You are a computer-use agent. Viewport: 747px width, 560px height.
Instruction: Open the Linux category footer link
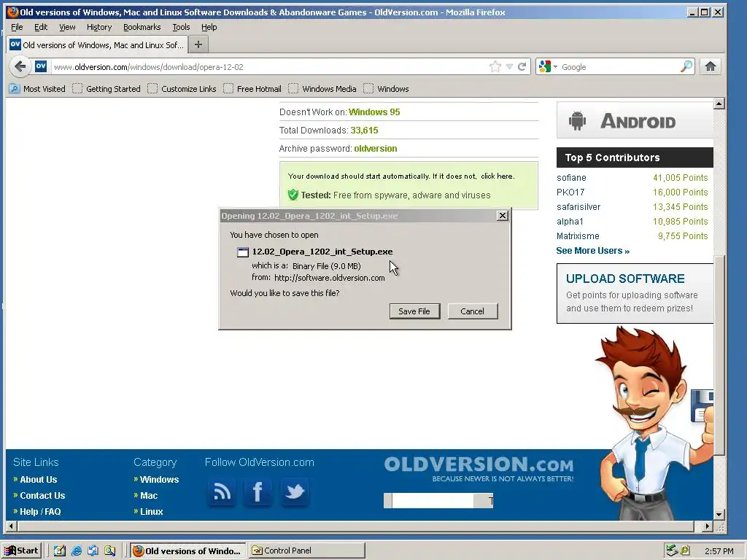pos(152,511)
